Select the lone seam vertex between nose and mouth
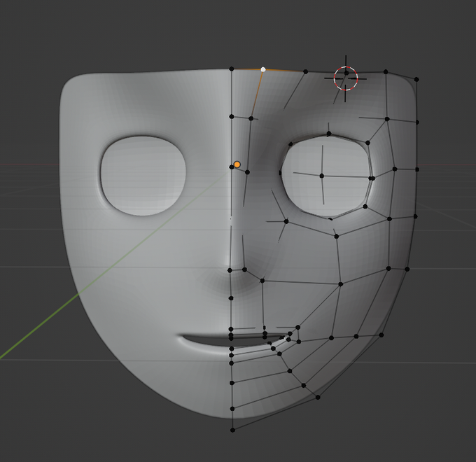Viewport: 476px width, 462px height. coord(231,298)
